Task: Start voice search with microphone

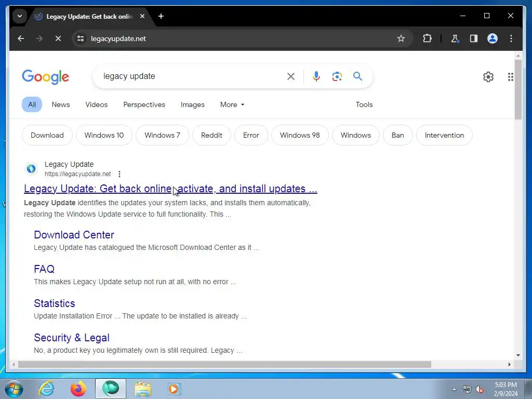Action: click(x=316, y=76)
